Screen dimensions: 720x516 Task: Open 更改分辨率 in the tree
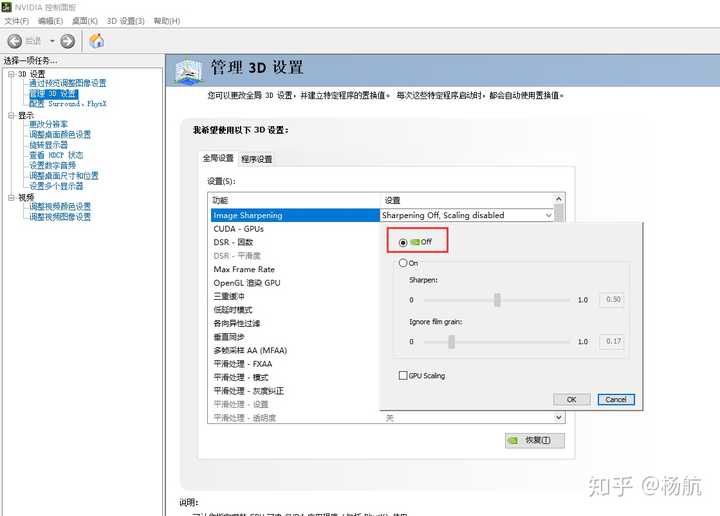tap(48, 124)
